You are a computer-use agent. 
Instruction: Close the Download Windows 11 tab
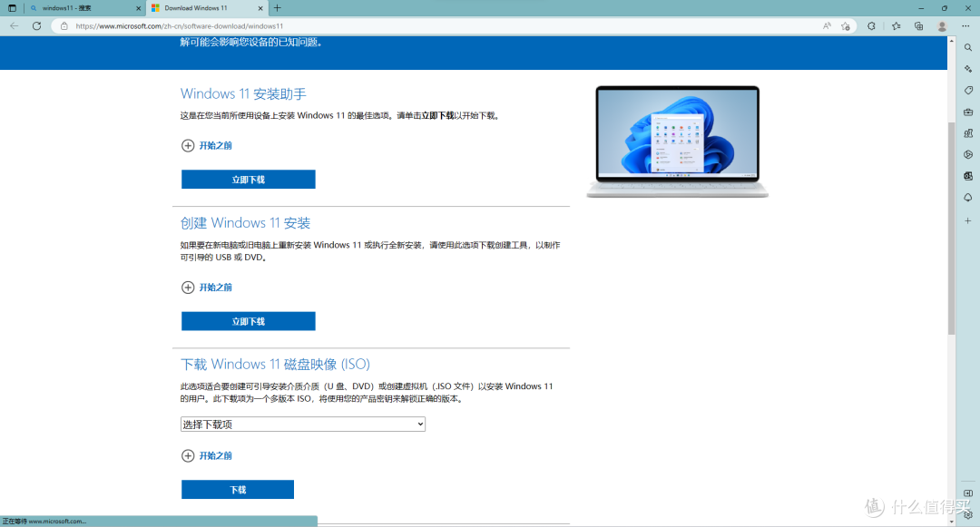pos(260,8)
